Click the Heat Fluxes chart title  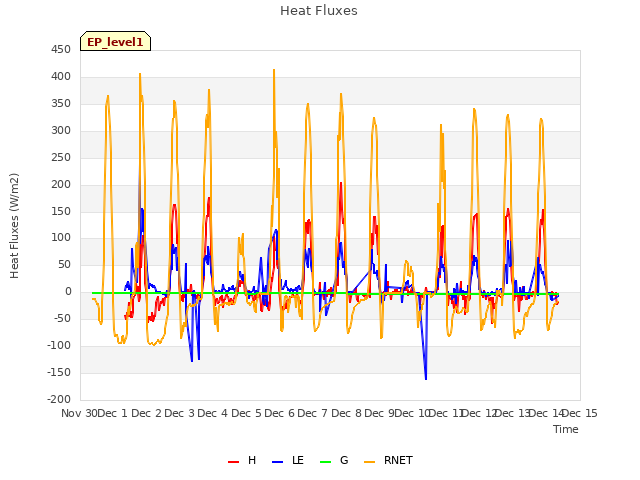pyautogui.click(x=319, y=11)
